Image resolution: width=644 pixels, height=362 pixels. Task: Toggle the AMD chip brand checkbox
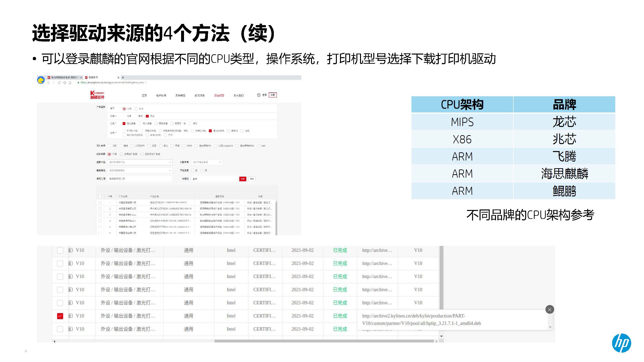[x=184, y=146]
